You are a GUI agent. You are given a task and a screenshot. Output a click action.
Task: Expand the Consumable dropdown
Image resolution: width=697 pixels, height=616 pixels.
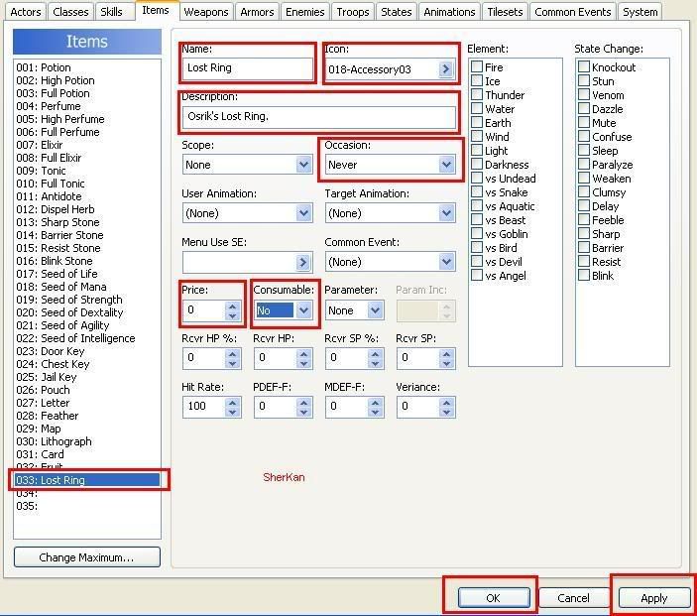point(303,310)
